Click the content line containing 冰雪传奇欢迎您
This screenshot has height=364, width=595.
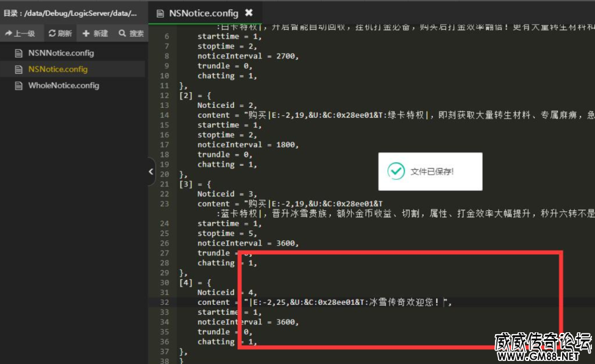(x=324, y=302)
